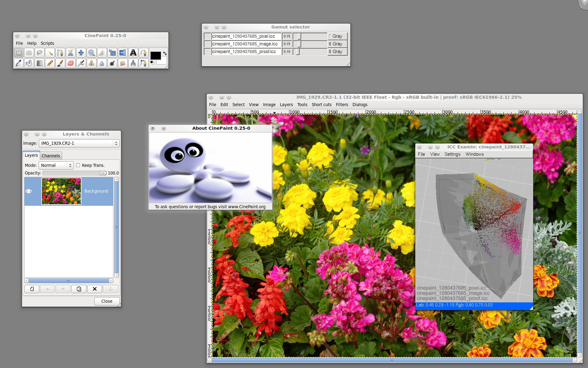
Task: Toggle Gray for the image.icc gamut
Action: click(337, 44)
